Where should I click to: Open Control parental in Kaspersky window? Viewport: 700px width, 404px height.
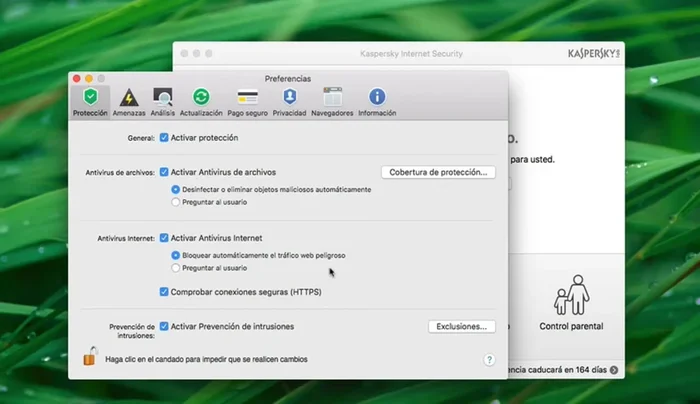pos(571,303)
